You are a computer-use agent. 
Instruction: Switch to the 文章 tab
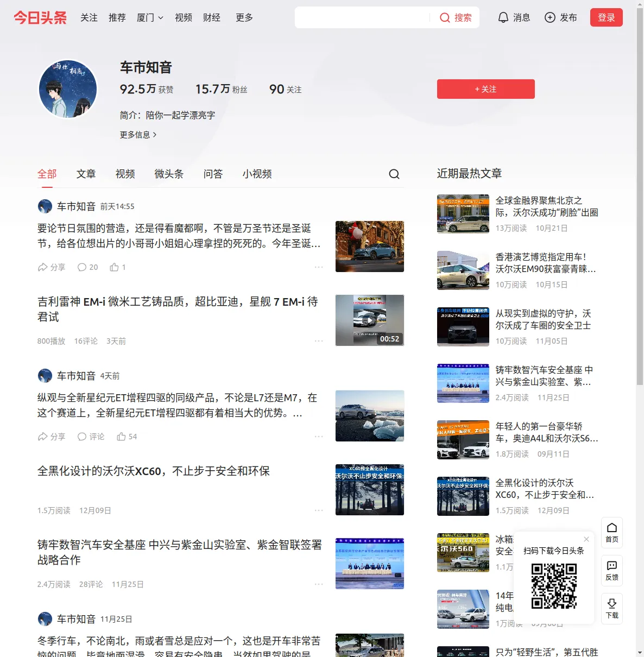click(x=86, y=174)
